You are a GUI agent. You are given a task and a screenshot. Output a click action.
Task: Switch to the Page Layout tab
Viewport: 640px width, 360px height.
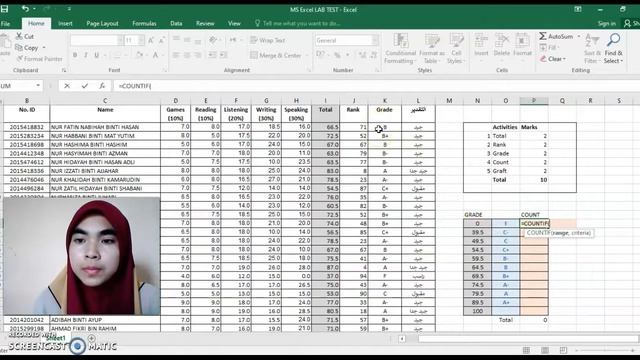102,24
